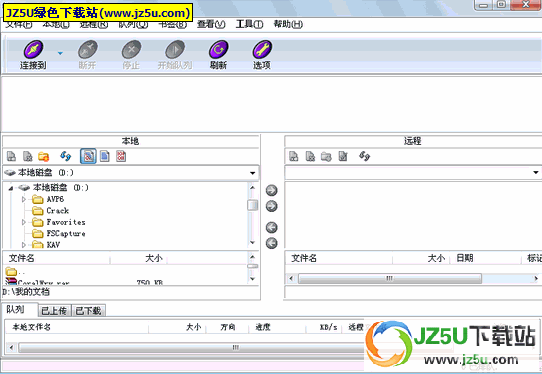Expand the Favorites folder node
Image resolution: width=542 pixels, height=374 pixels.
point(24,222)
